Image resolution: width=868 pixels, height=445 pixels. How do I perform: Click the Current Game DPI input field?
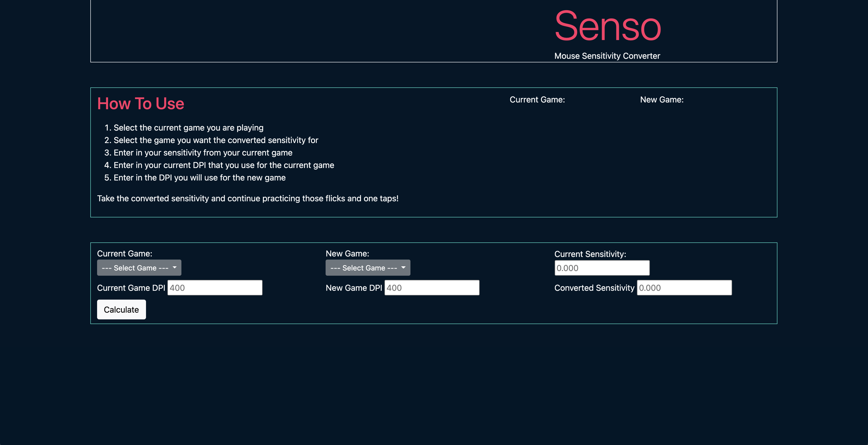coord(215,288)
